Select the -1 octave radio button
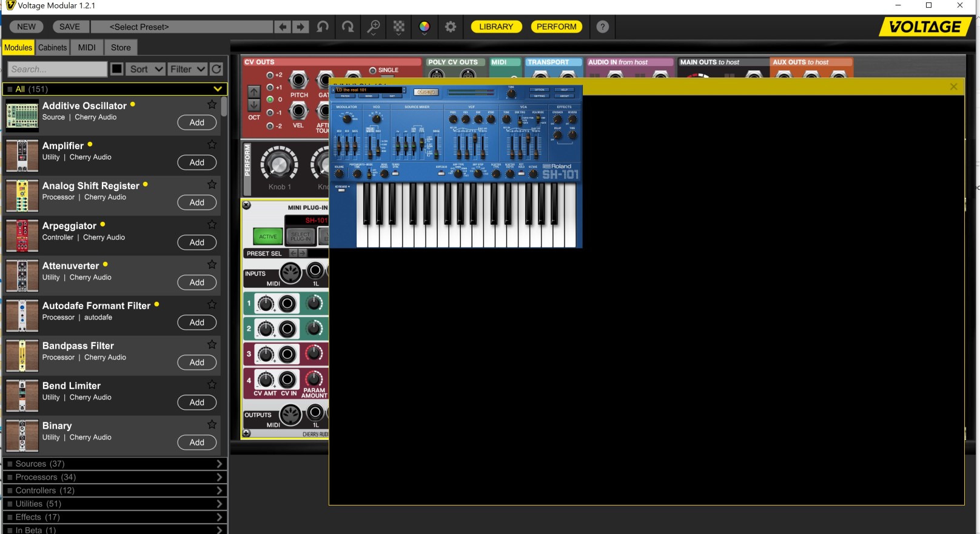Image resolution: width=980 pixels, height=534 pixels. pos(270,113)
